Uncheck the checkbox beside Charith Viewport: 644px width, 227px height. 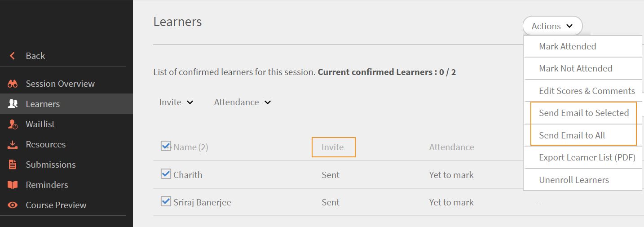166,174
